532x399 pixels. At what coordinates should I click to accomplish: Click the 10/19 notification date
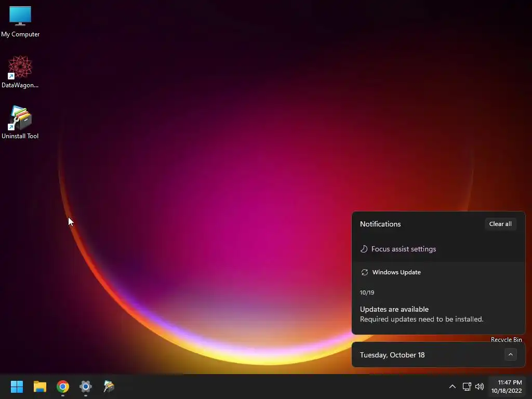(x=367, y=292)
